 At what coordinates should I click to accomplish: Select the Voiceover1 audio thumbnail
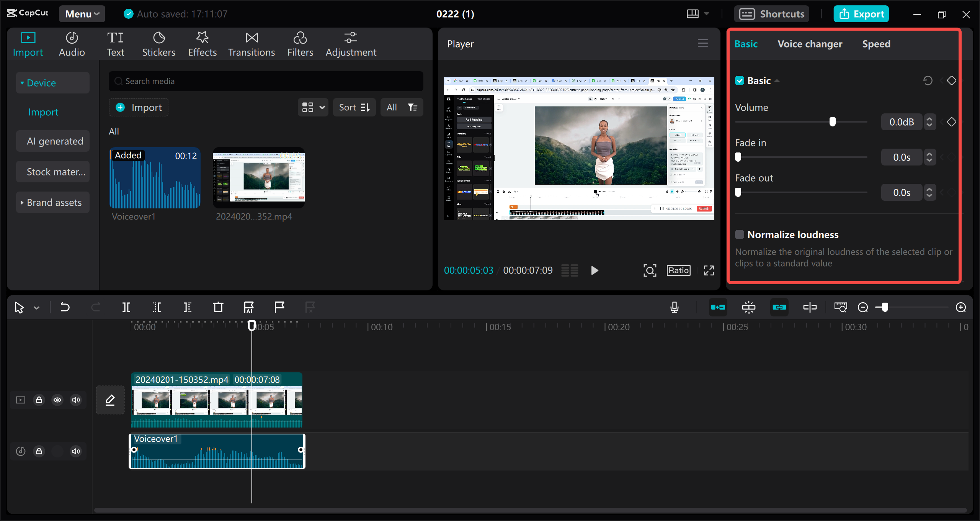click(154, 178)
